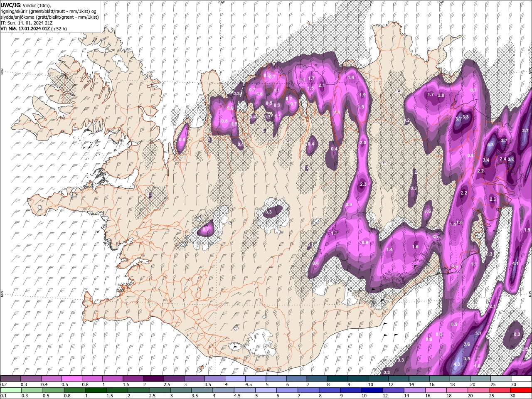Click the '30' label of the upper legend row
This screenshot has width=532, height=399.
coord(514,384)
